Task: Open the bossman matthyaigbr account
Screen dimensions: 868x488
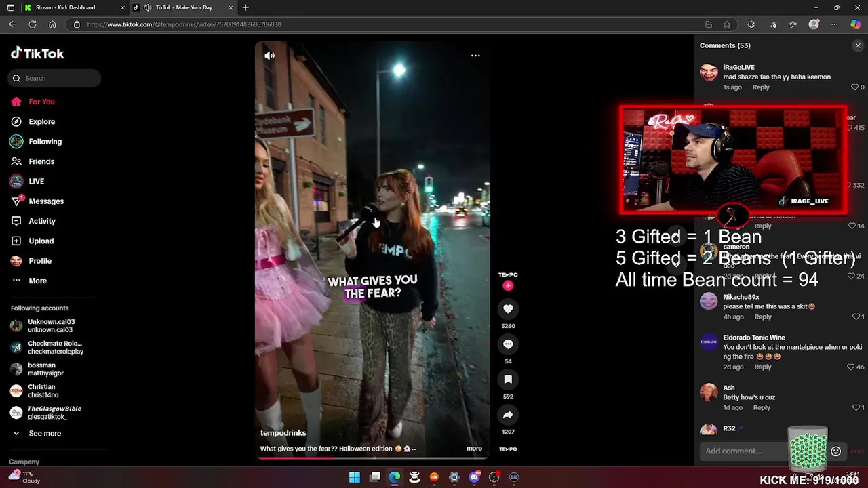Action: 37,369
